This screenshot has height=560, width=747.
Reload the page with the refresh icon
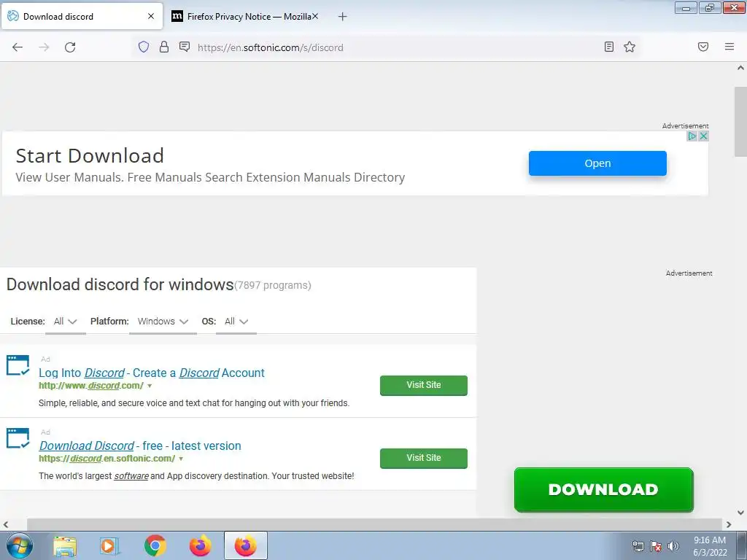click(70, 47)
